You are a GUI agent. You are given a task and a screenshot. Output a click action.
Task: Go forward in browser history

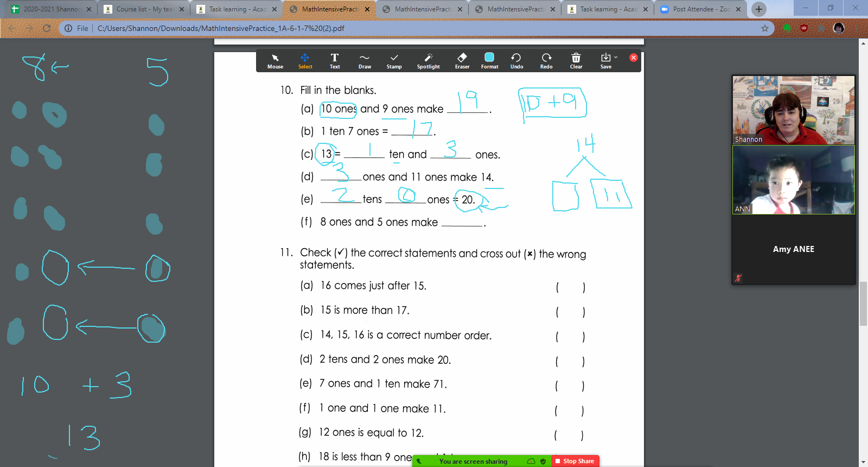pyautogui.click(x=29, y=28)
